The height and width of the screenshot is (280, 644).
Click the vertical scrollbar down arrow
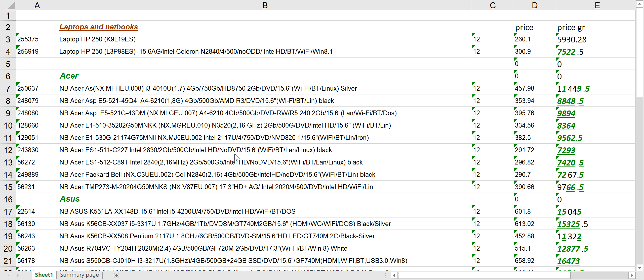coord(639,268)
